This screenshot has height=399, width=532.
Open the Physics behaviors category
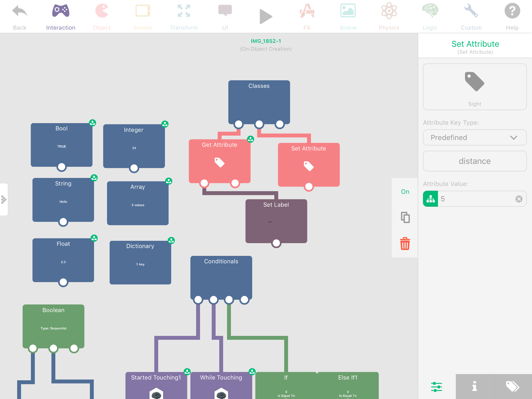pyautogui.click(x=389, y=12)
